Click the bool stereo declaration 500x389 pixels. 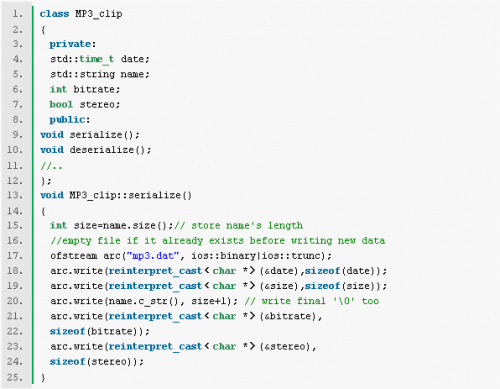pyautogui.click(x=85, y=104)
